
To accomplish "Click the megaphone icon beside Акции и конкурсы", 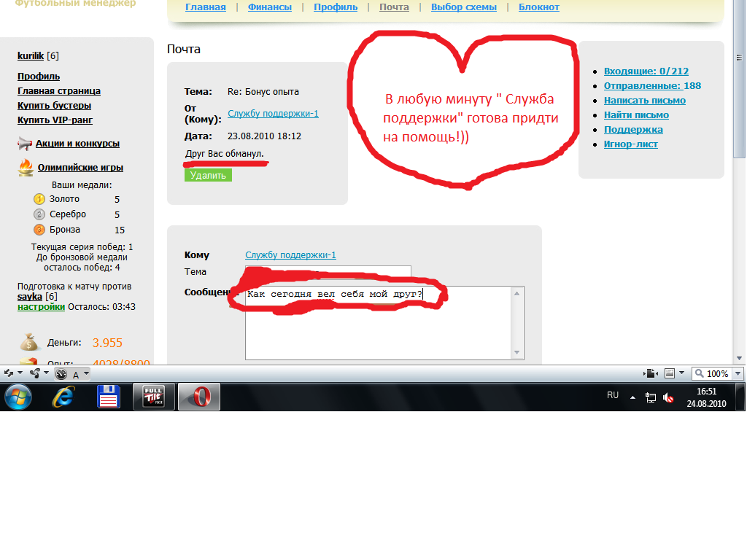I will [x=26, y=144].
